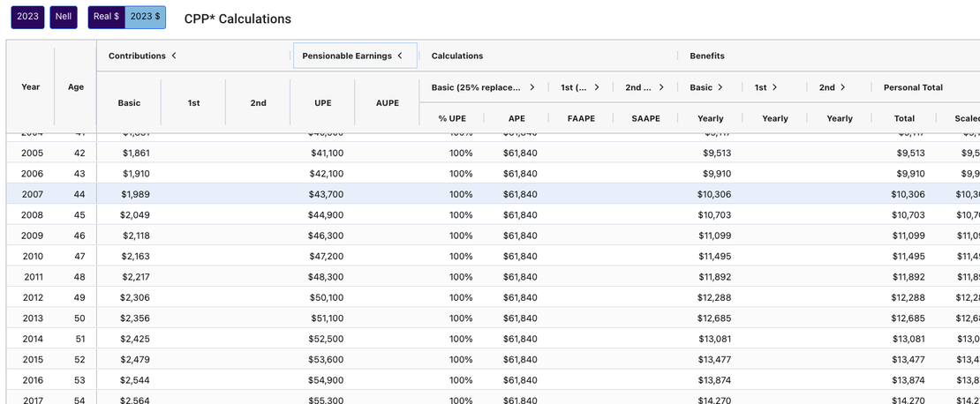The width and height of the screenshot is (980, 404).
Task: Click the FAAPE column header
Action: coord(581,118)
